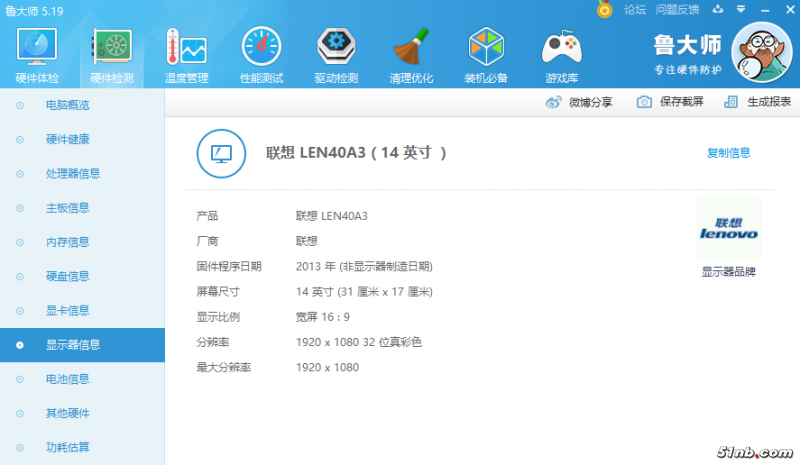The height and width of the screenshot is (465, 800).
Task: Click the 鲁大师 cartoon mascot avatar
Action: click(762, 52)
